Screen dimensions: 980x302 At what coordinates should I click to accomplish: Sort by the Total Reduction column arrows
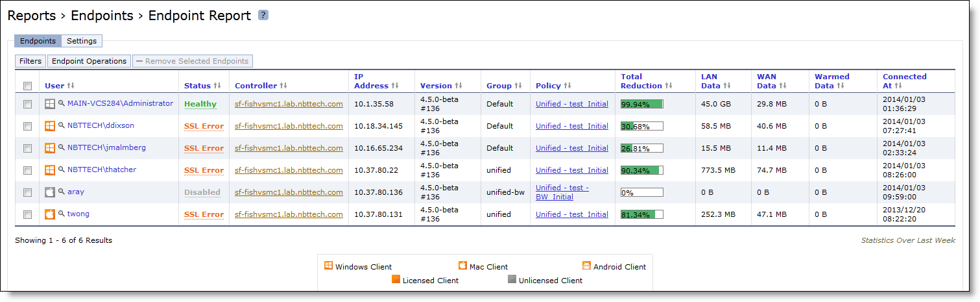pyautogui.click(x=669, y=86)
